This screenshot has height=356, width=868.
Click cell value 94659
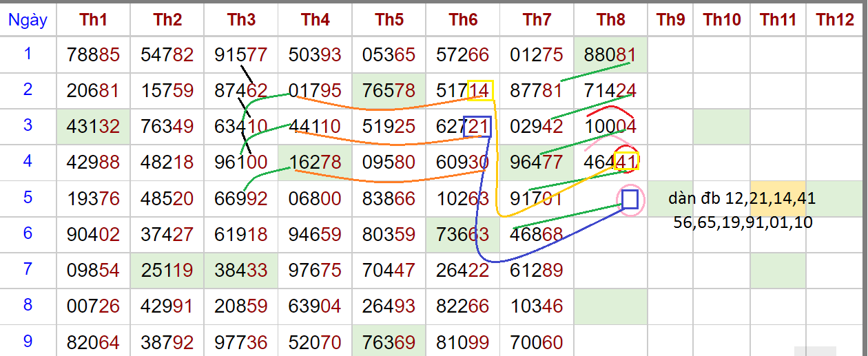point(315,235)
